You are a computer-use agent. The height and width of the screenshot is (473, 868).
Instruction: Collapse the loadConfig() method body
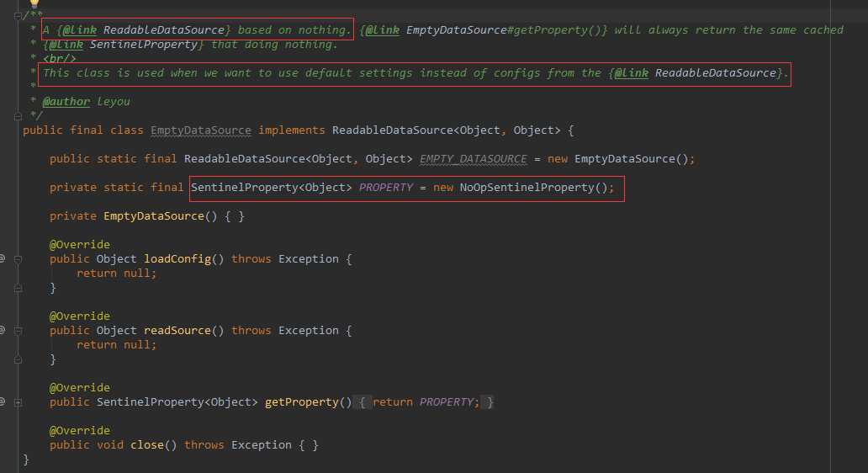coord(18,259)
